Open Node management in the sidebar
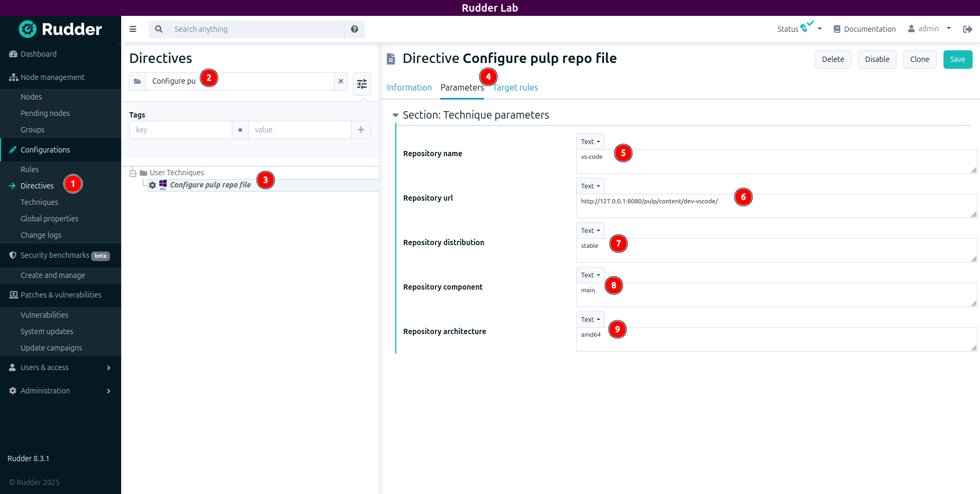The width and height of the screenshot is (980, 494). (60, 77)
